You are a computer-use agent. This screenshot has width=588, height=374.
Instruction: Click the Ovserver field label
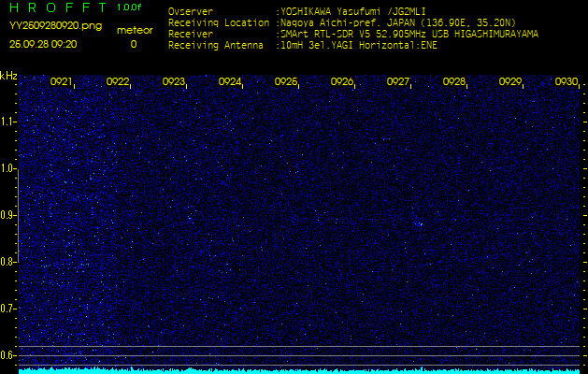click(x=191, y=11)
